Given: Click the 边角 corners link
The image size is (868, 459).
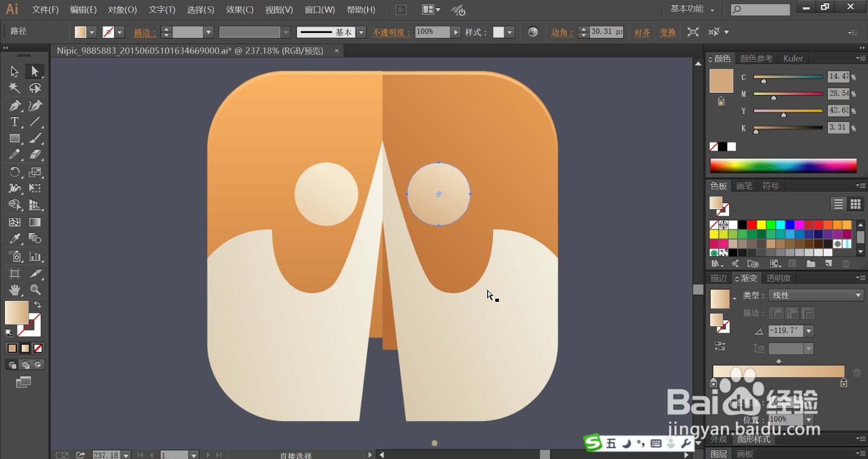Looking at the screenshot, I should point(561,33).
